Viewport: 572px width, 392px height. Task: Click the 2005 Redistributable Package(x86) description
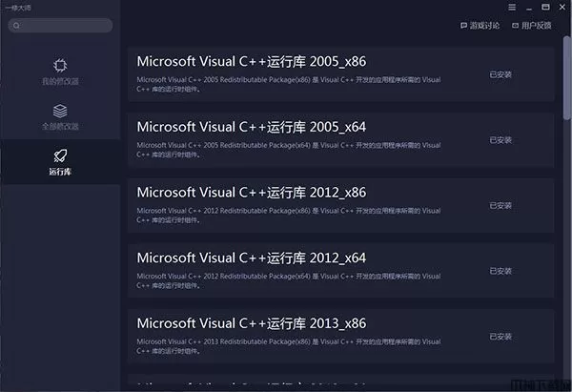click(289, 84)
